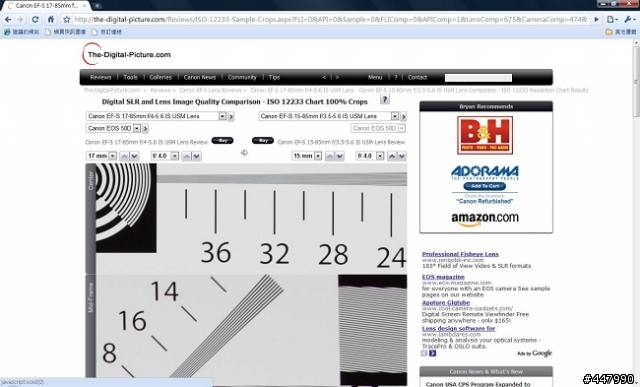Image resolution: width=640 pixels, height=387 pixels.
Task: Open the Adorama logo link
Action: pyautogui.click(x=484, y=172)
